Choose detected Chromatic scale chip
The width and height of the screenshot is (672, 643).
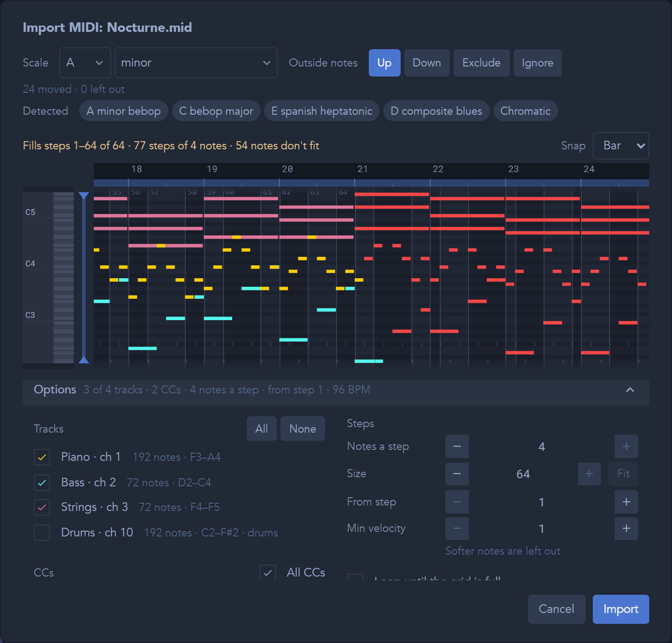point(525,111)
